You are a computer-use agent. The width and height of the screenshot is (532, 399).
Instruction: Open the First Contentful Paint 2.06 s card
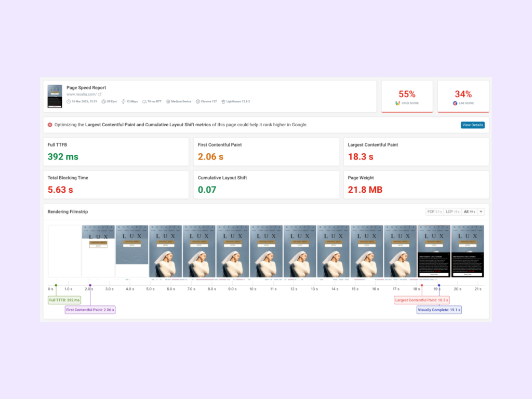tap(266, 152)
